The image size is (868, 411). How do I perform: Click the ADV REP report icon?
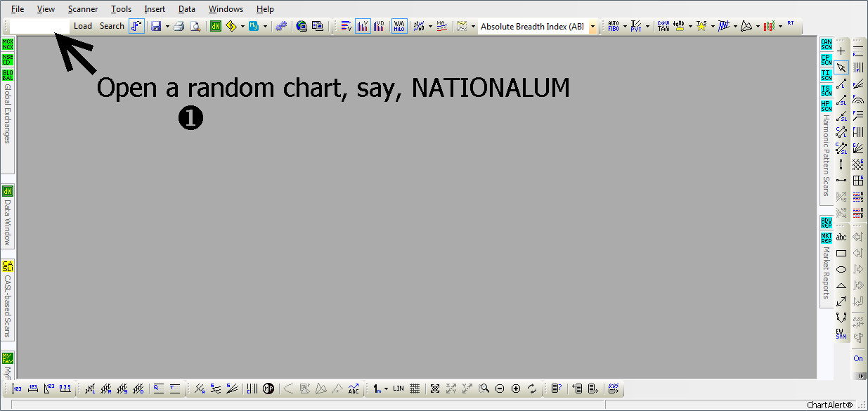tap(827, 223)
